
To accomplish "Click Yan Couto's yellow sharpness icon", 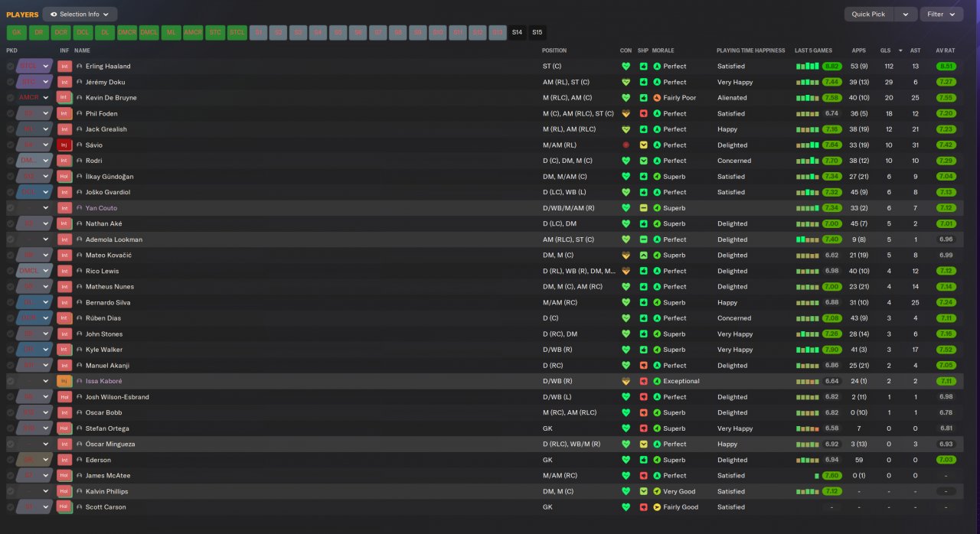I will tap(644, 208).
